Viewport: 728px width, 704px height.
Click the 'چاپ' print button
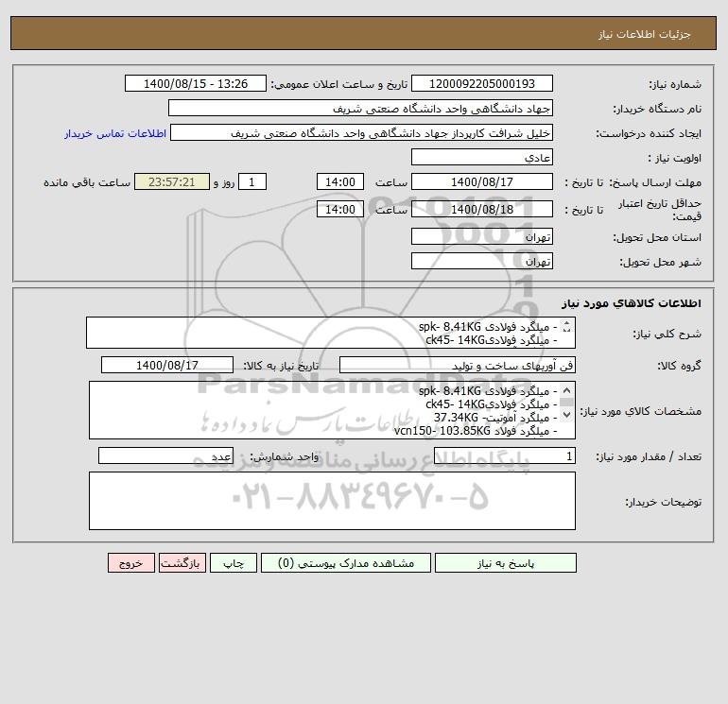click(x=234, y=563)
